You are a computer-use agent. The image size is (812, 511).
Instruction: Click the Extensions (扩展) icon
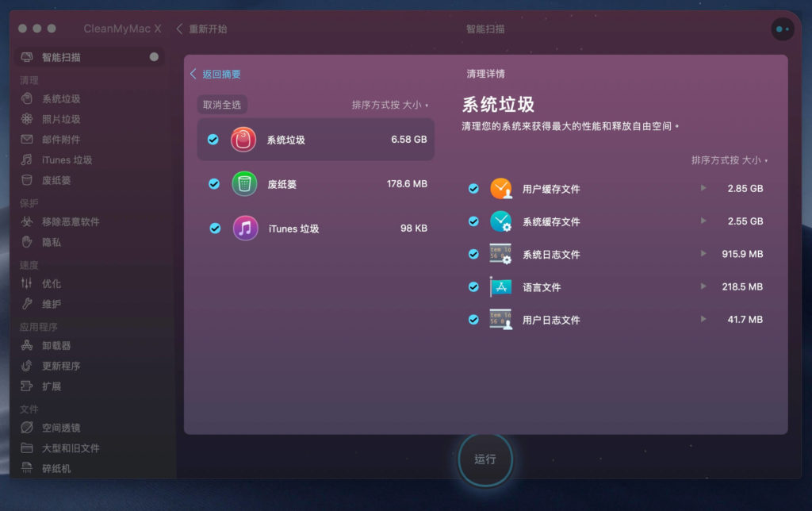click(x=27, y=386)
